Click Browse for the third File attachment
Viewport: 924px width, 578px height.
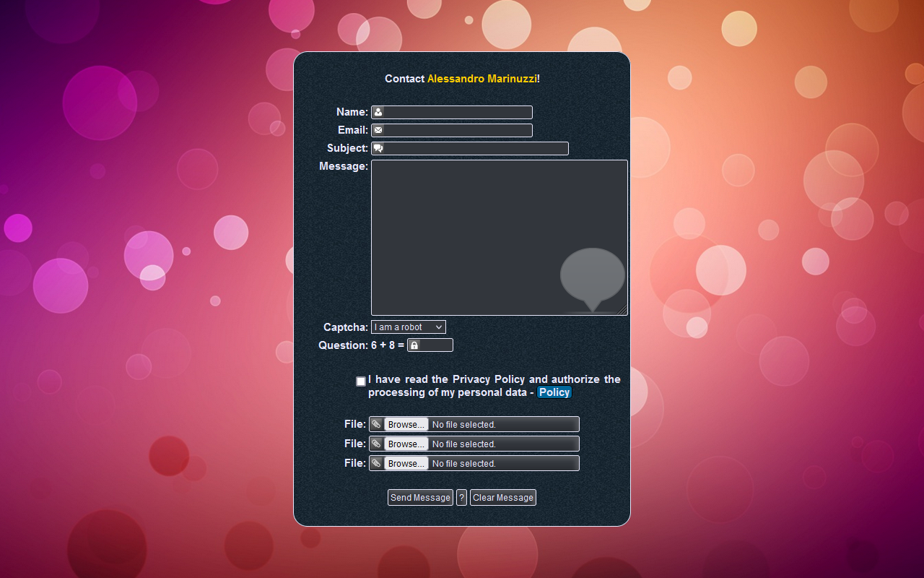(405, 463)
